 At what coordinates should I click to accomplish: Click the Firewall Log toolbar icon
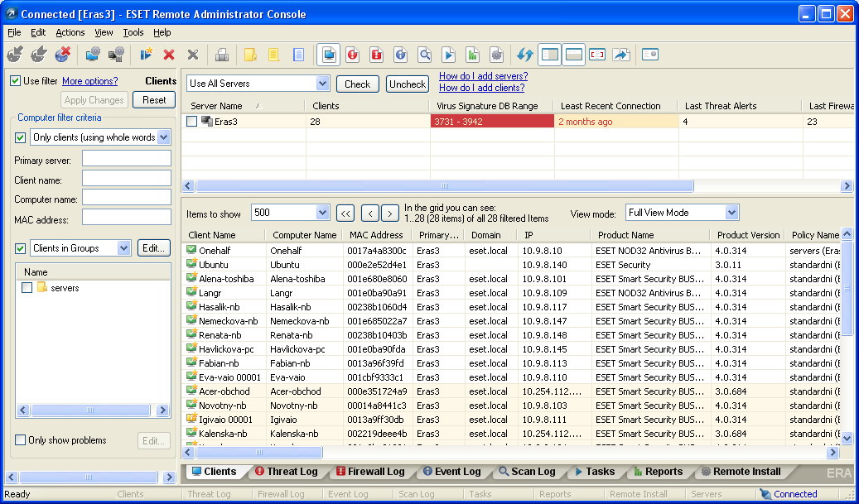point(376,55)
